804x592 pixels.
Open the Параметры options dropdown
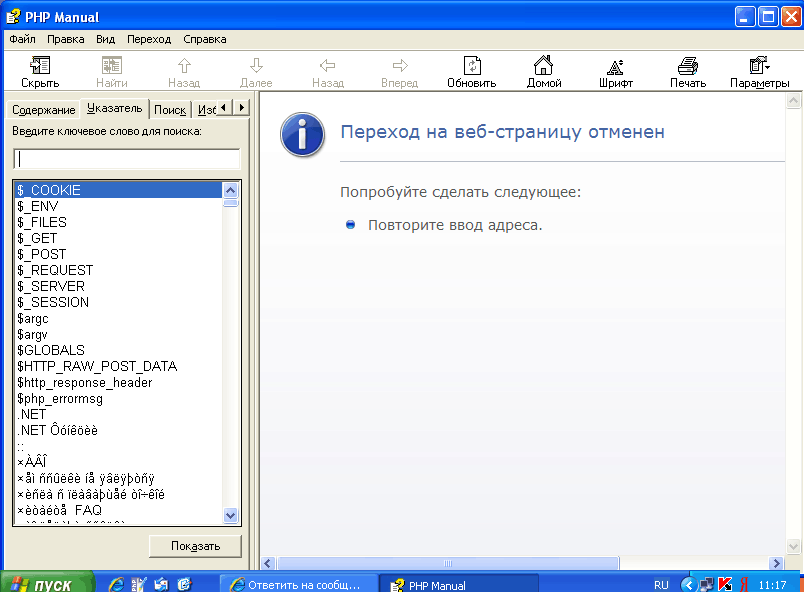point(759,72)
